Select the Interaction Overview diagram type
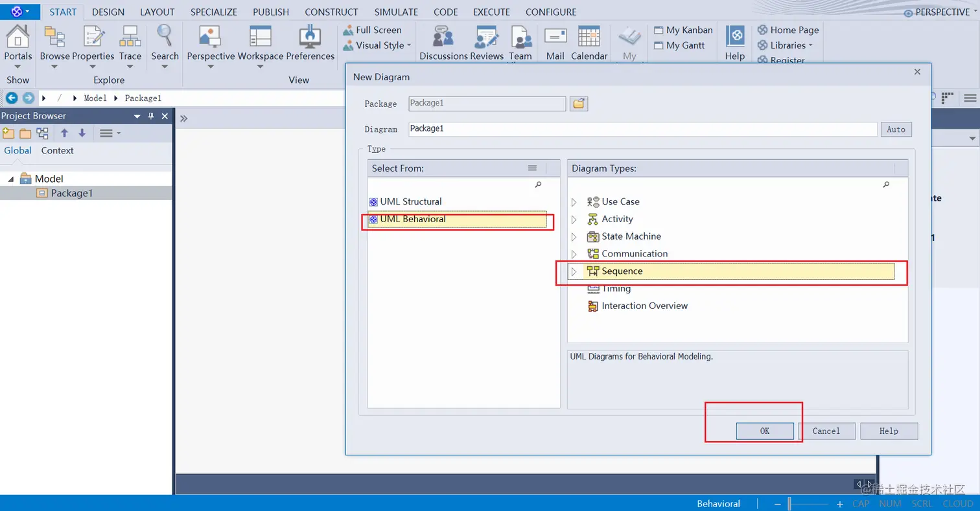Image resolution: width=980 pixels, height=511 pixels. point(638,306)
